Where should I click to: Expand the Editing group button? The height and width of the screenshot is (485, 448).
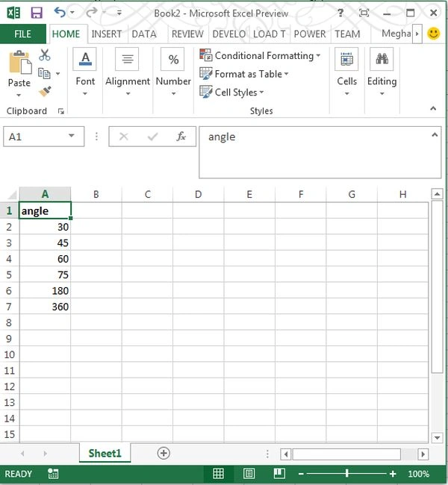click(382, 72)
